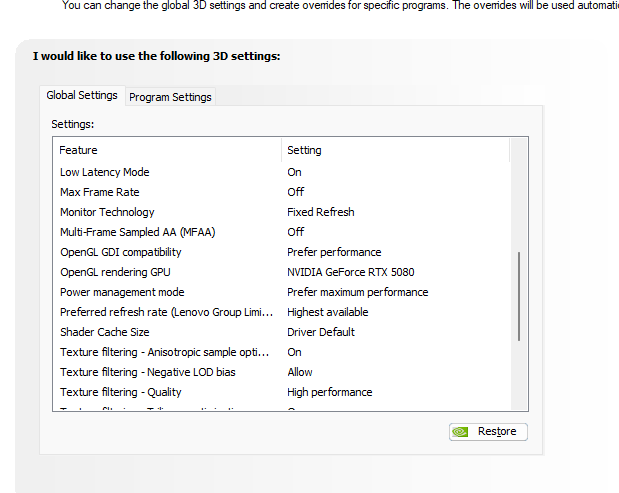Click the Feature column header
This screenshot has height=493, width=619.
[167, 150]
